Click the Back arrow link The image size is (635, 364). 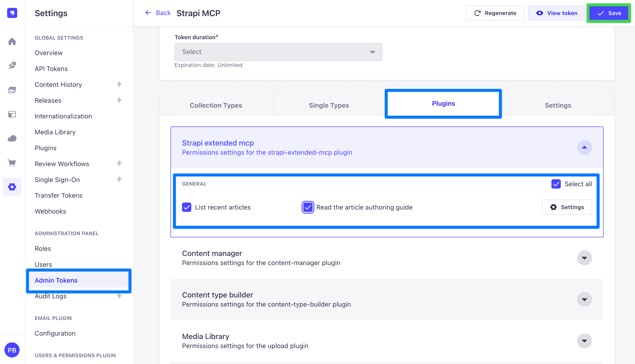(x=158, y=13)
